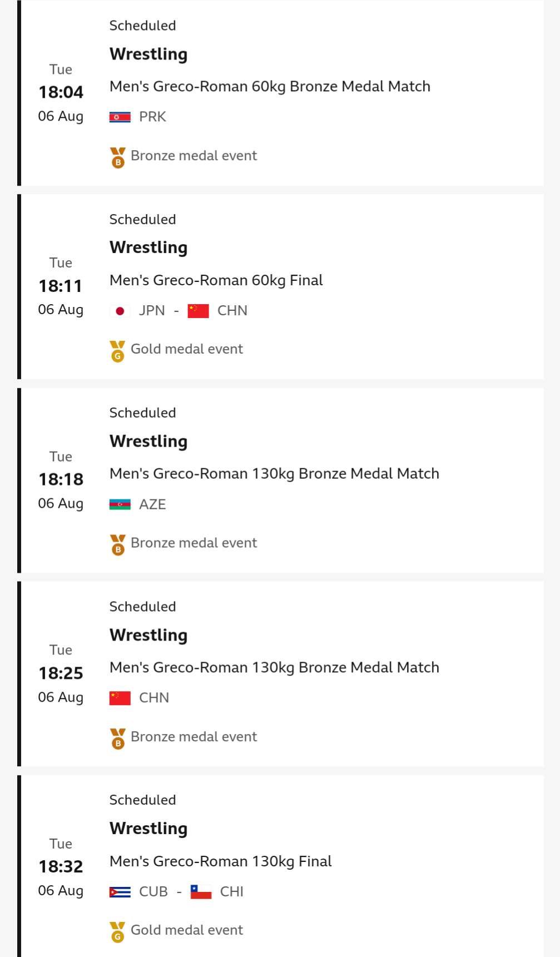Select the 18:18 Wrestling heading
The height and width of the screenshot is (957, 560).
click(148, 441)
